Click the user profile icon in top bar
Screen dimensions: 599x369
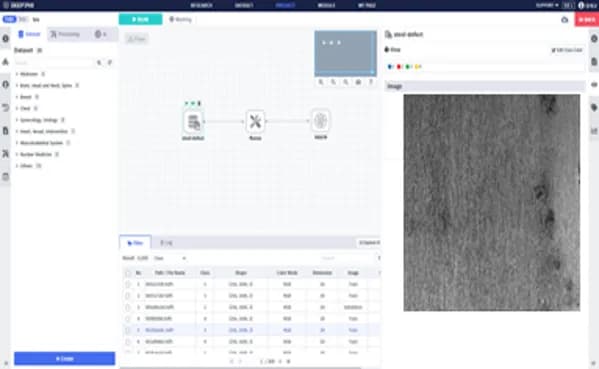click(x=581, y=5)
